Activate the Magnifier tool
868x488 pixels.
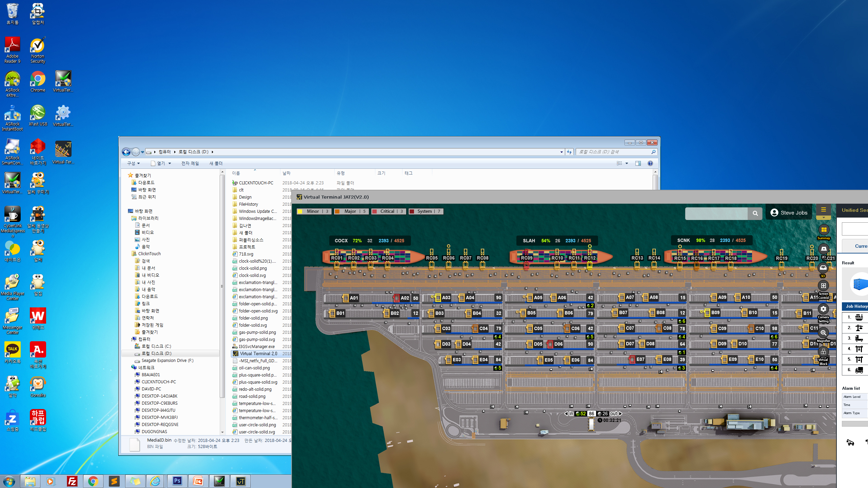[823, 333]
